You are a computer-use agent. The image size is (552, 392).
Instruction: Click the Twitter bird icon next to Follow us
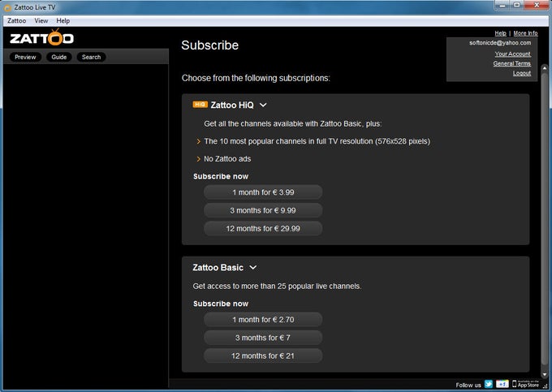[489, 384]
